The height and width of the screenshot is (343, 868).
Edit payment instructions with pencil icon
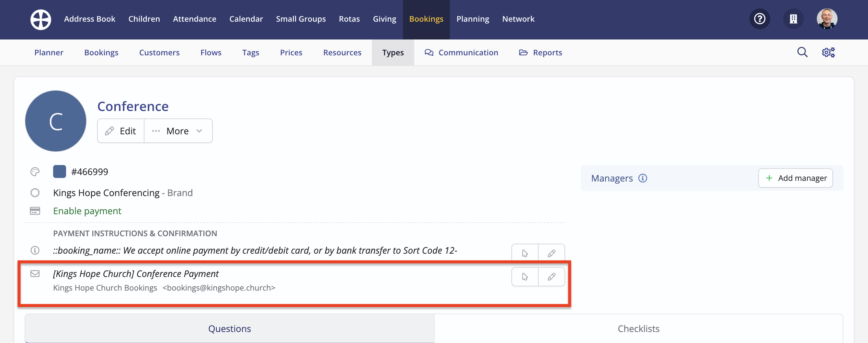pos(552,252)
